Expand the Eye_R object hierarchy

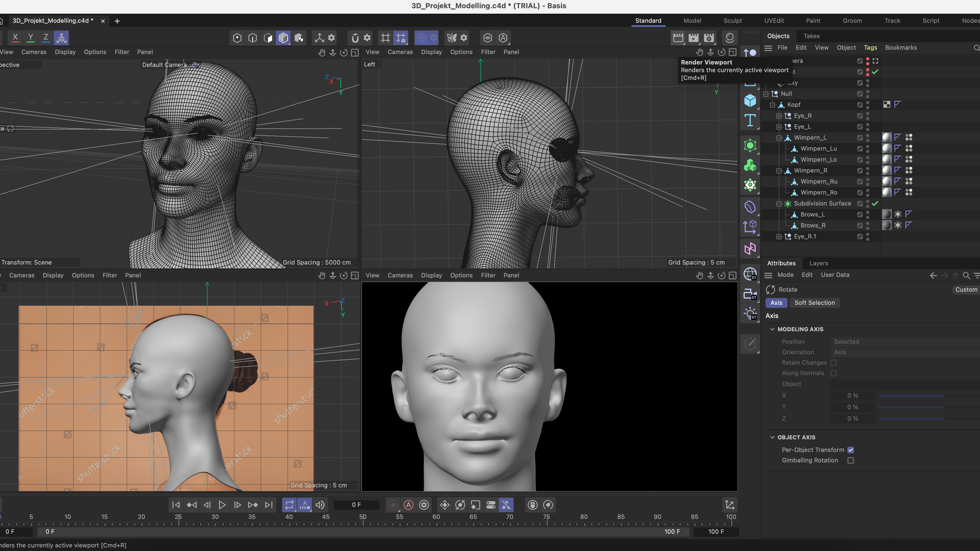pyautogui.click(x=779, y=116)
